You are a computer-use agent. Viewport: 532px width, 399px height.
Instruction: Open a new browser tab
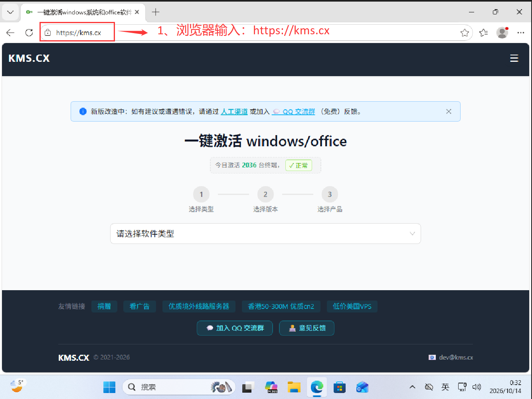click(156, 12)
